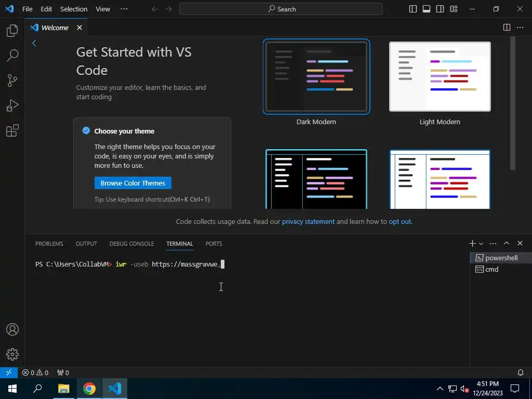Toggle the Choose your theme step checkmark

coord(86,130)
